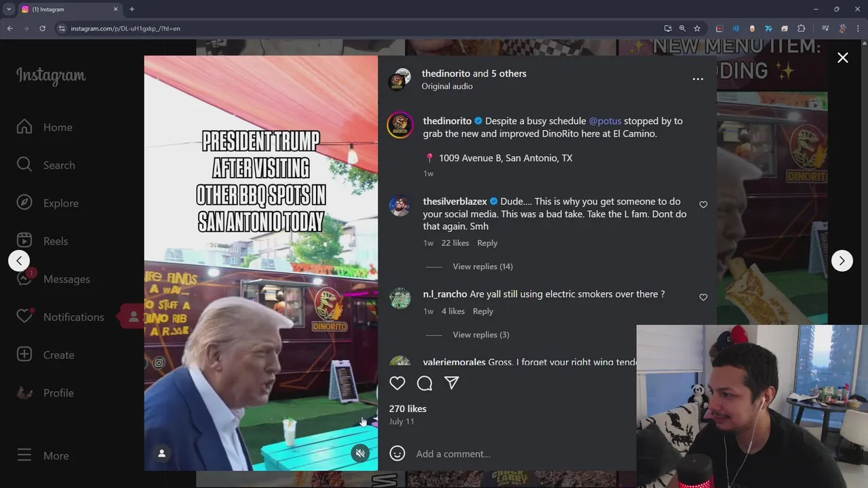This screenshot has height=488, width=868.
Task: Click thedinorito header avatar
Action: tap(399, 79)
